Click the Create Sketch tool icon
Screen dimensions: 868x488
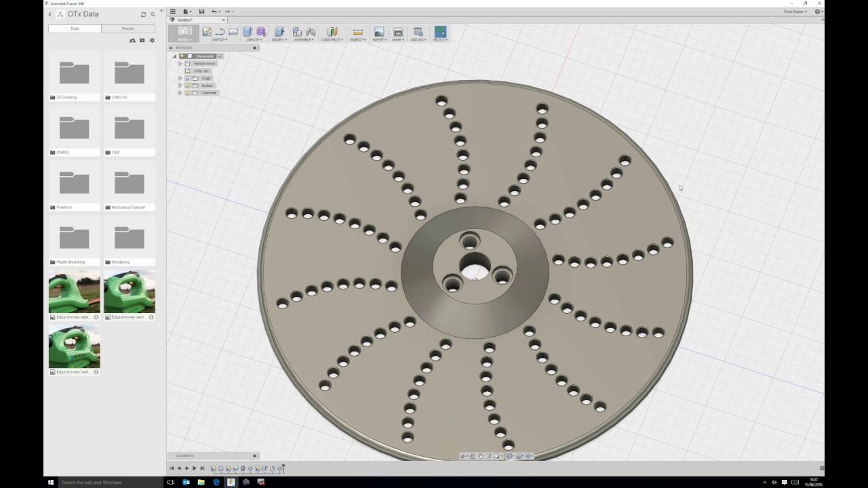207,32
